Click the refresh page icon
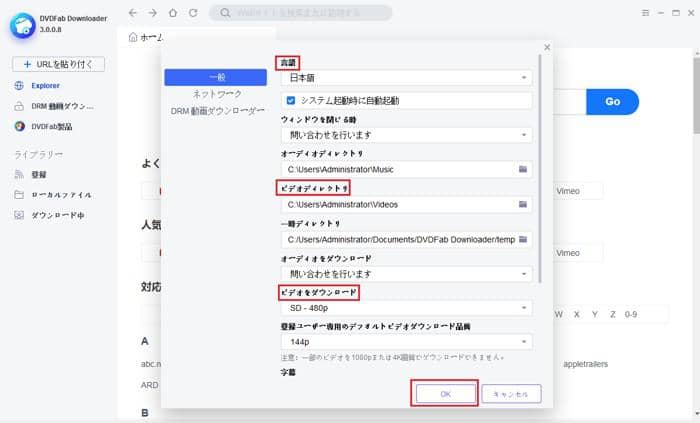 192,13
